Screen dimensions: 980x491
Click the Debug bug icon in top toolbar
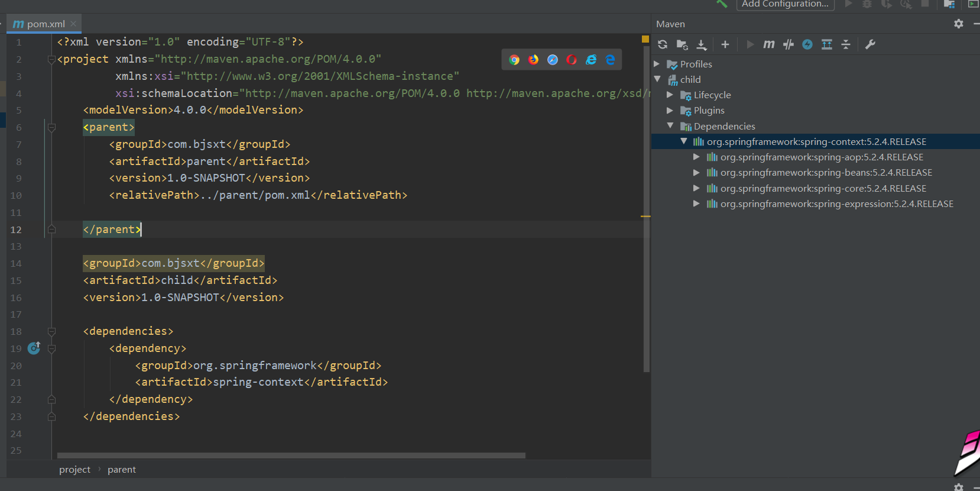click(x=867, y=4)
